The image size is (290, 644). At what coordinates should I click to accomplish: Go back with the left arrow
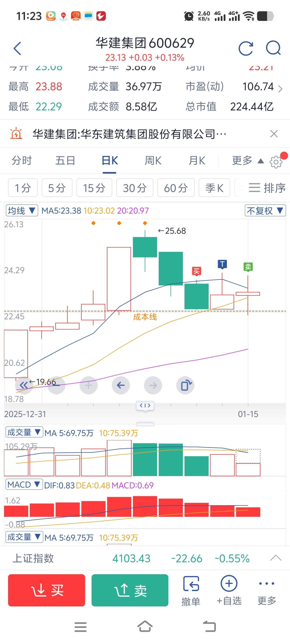(17, 49)
